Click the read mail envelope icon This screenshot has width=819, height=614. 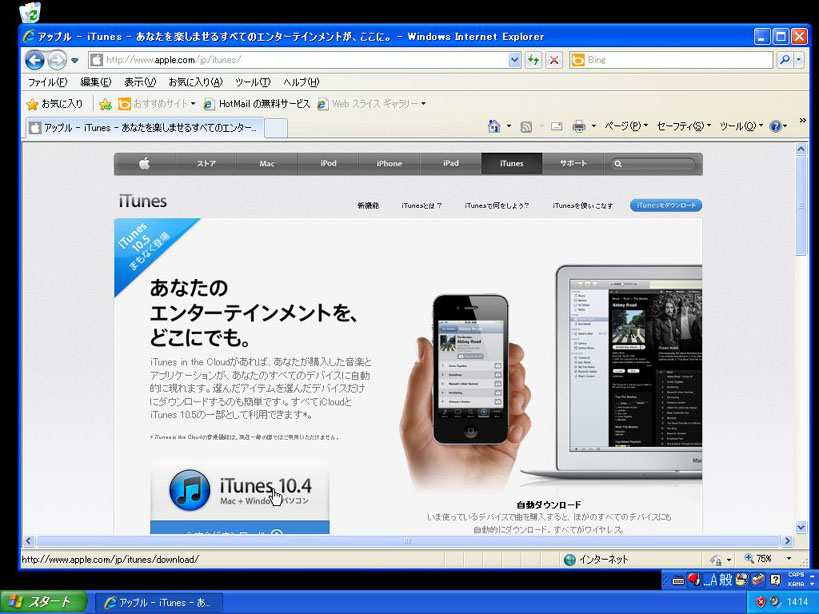point(557,126)
